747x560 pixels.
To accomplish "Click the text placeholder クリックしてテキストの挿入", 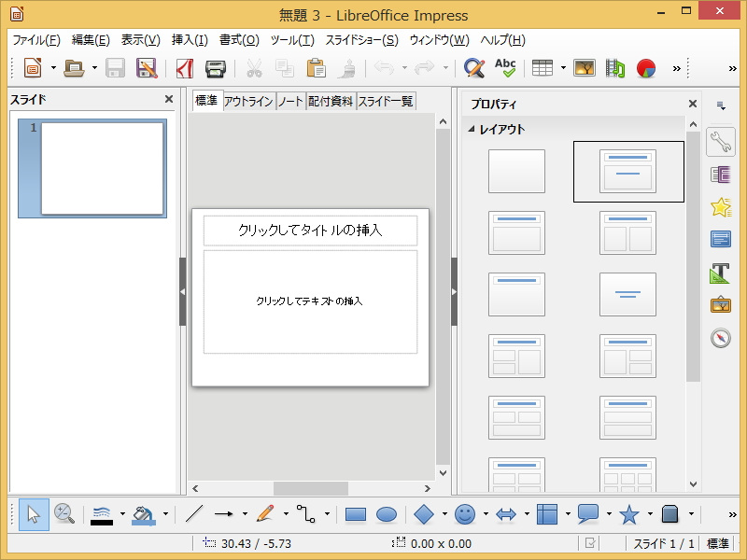I will click(310, 301).
